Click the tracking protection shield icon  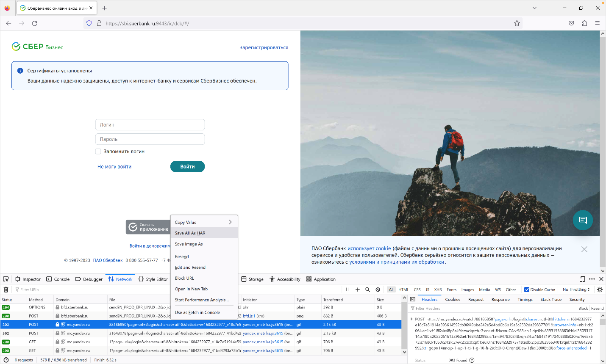tap(89, 23)
